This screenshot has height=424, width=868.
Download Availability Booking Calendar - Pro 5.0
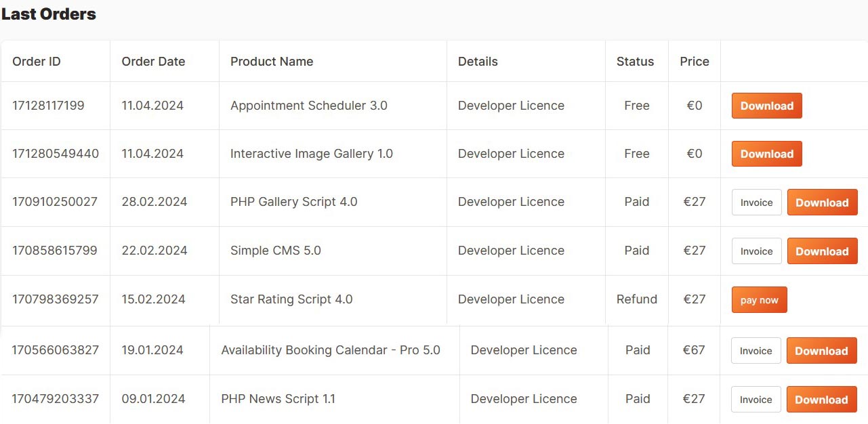[821, 351]
